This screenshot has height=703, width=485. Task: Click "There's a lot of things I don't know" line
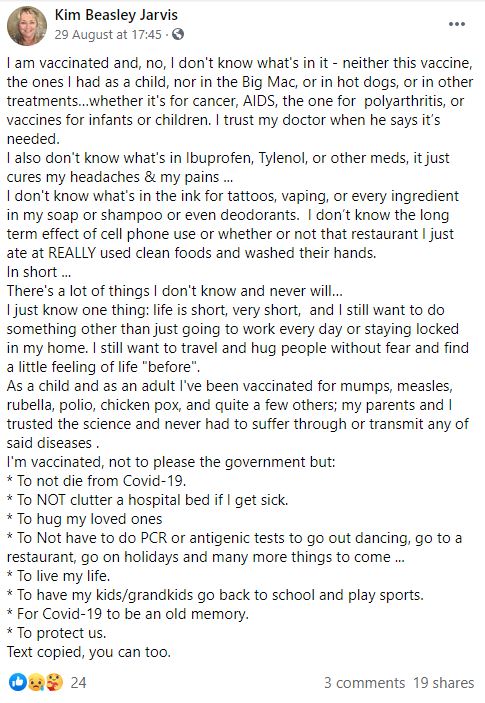click(175, 291)
